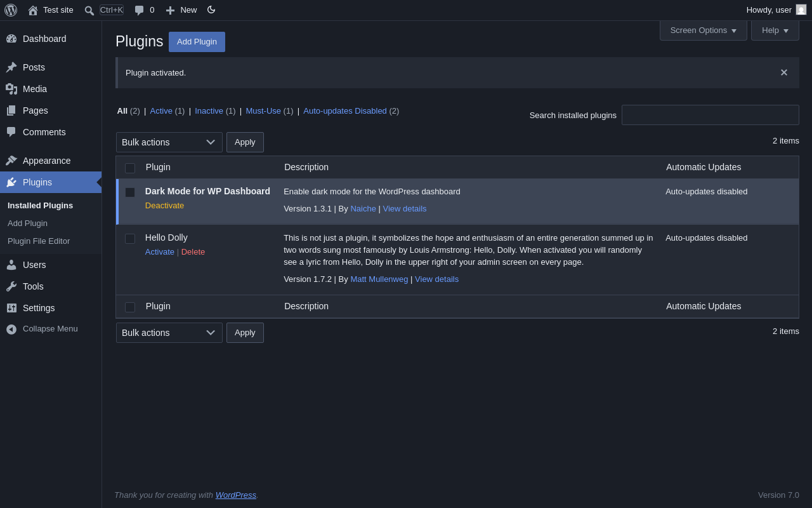Screen dimensions: 812x508
Task: Click the Comments sidebar icon
Action: 11,132
